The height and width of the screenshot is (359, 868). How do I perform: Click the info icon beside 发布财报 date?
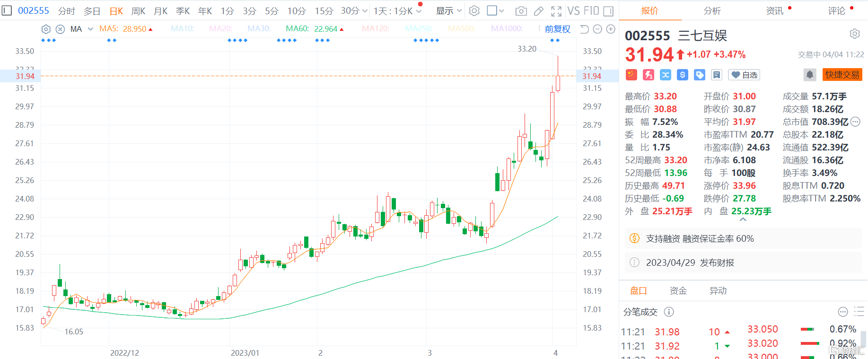(x=634, y=263)
